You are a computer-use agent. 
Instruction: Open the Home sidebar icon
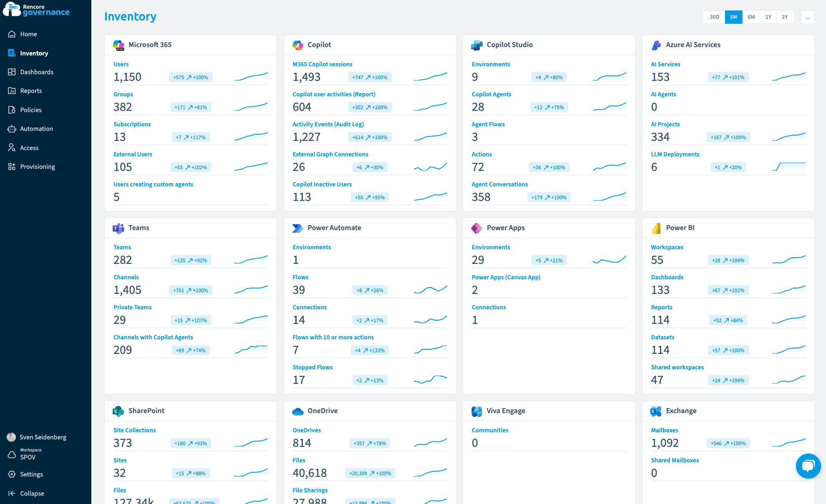pos(12,34)
